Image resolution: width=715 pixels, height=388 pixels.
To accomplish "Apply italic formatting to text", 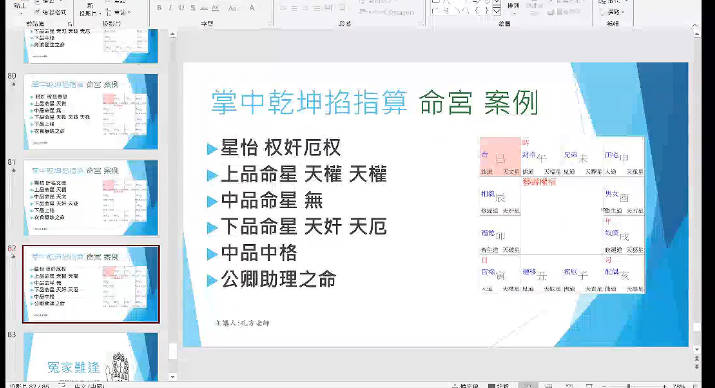I will [x=171, y=8].
